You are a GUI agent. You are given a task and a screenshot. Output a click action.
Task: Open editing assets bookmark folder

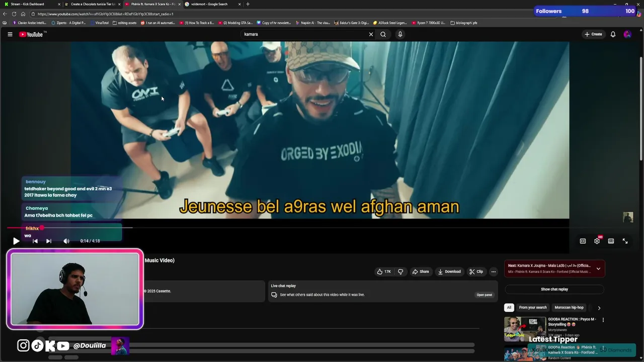point(125,23)
